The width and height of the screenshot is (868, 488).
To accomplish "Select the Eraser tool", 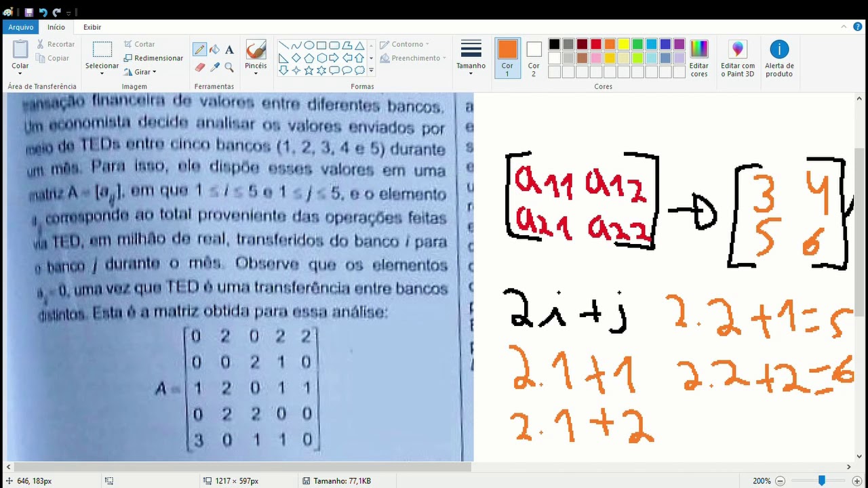I will pos(199,67).
